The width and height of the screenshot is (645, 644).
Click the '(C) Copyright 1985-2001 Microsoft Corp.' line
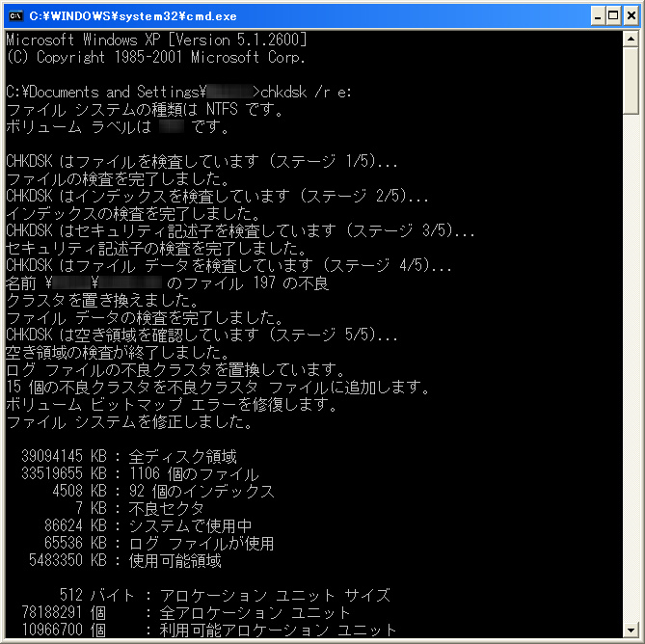[x=156, y=57]
